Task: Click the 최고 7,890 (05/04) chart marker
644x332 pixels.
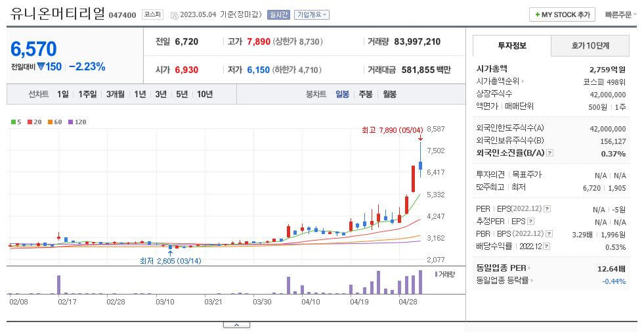Action: [x=392, y=130]
